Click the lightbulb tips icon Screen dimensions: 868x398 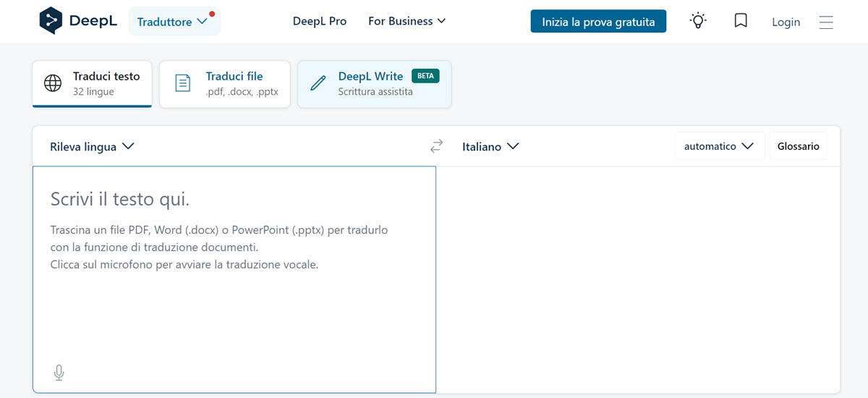tap(698, 21)
